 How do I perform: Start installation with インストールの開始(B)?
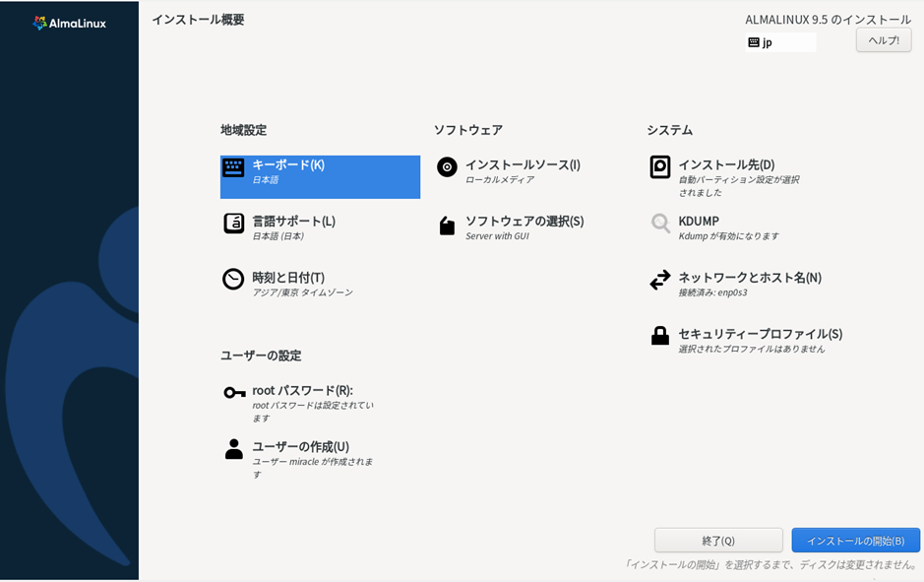pos(855,540)
